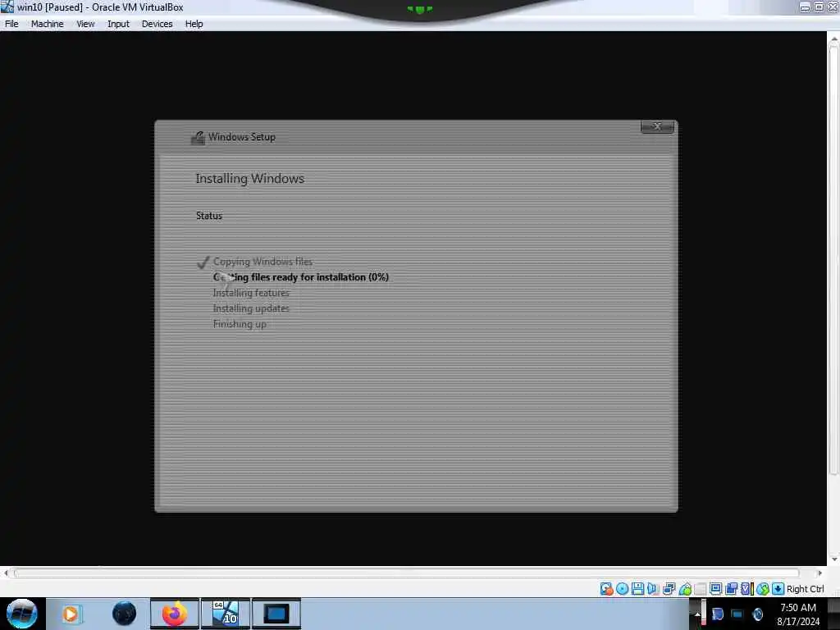Click the monitor network tray icon

(x=737, y=614)
